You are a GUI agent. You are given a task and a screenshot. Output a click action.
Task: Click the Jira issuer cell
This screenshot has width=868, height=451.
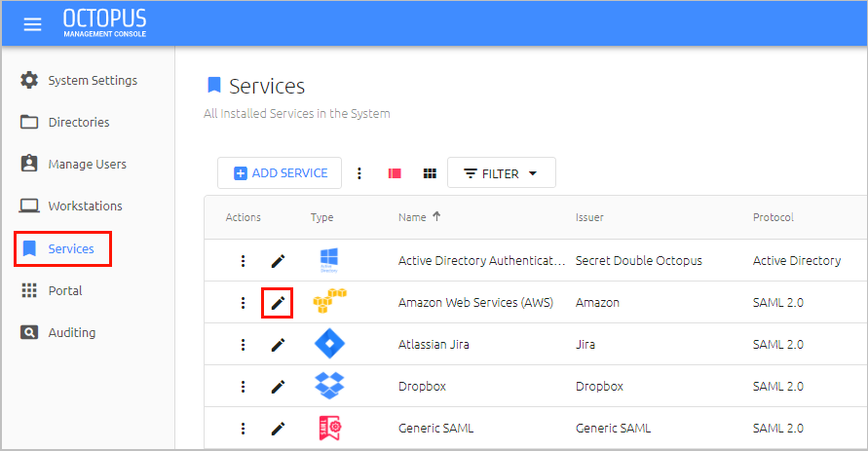point(585,345)
